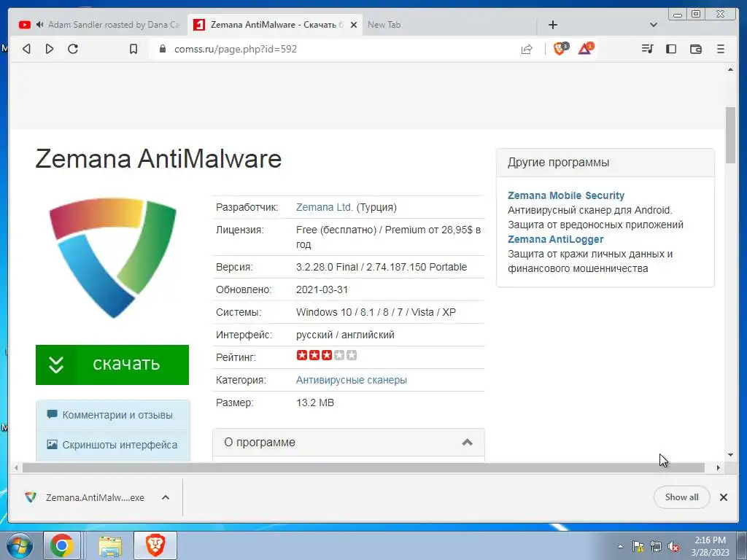Click the horizontal scrollbar thumb
Image resolution: width=747 pixels, height=560 pixels.
pyautogui.click(x=363, y=467)
